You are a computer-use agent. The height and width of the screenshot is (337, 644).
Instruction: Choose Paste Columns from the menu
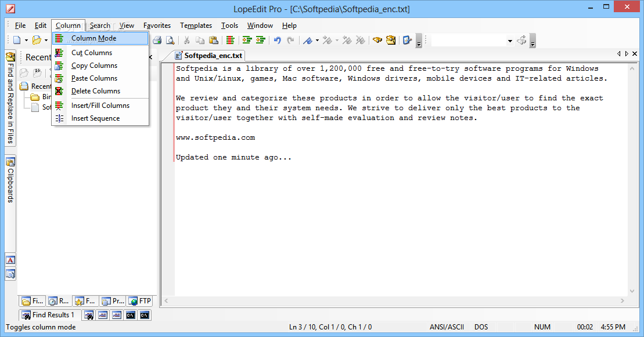(x=100, y=78)
